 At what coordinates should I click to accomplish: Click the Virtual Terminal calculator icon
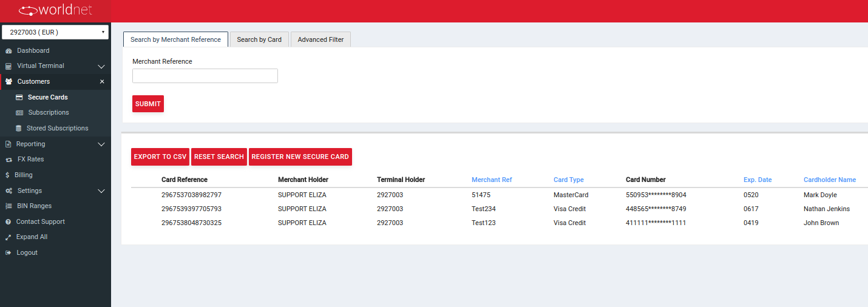[x=8, y=66]
